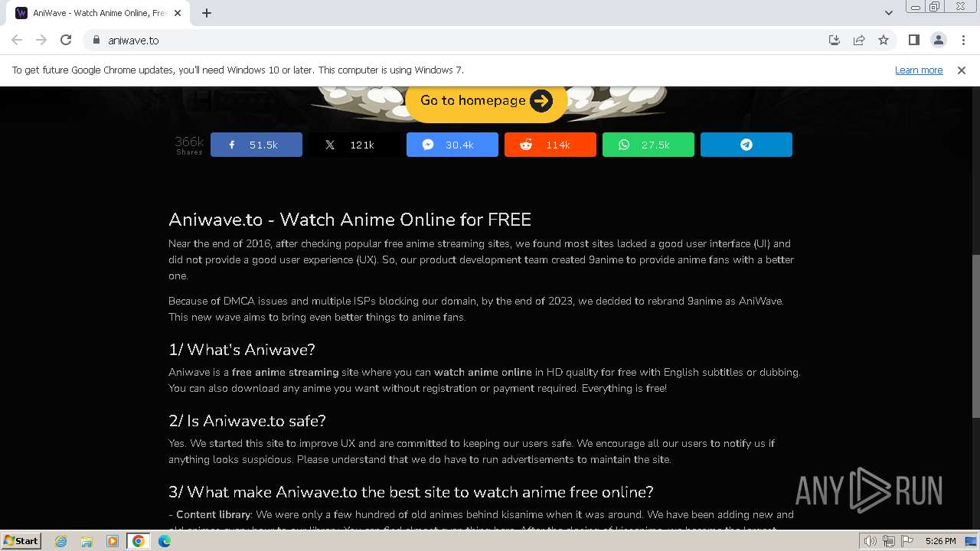The image size is (980, 551).
Task: Click the '2/ Is Aniwave.to safe?' heading
Action: (247, 421)
